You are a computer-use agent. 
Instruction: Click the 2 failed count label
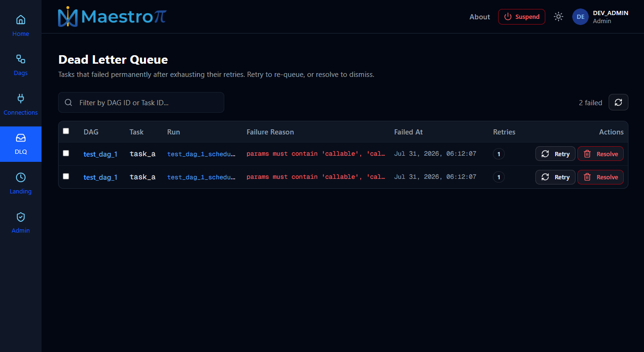pos(591,102)
